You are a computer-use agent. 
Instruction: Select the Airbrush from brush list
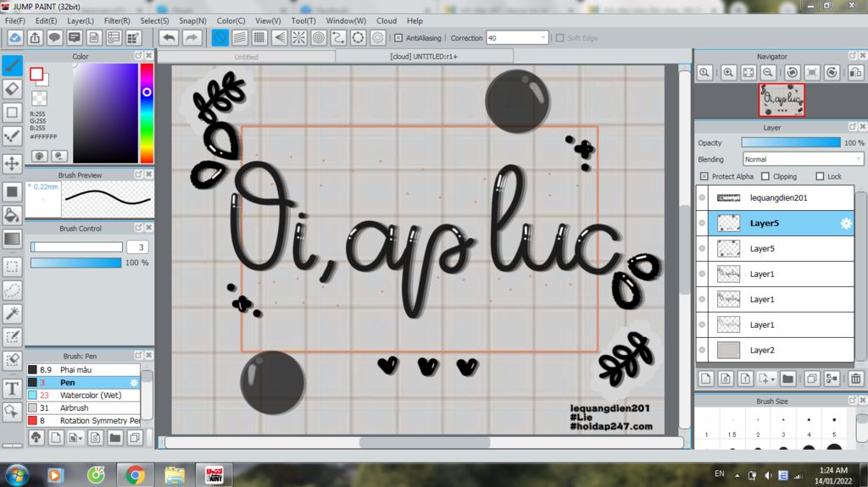(x=75, y=408)
